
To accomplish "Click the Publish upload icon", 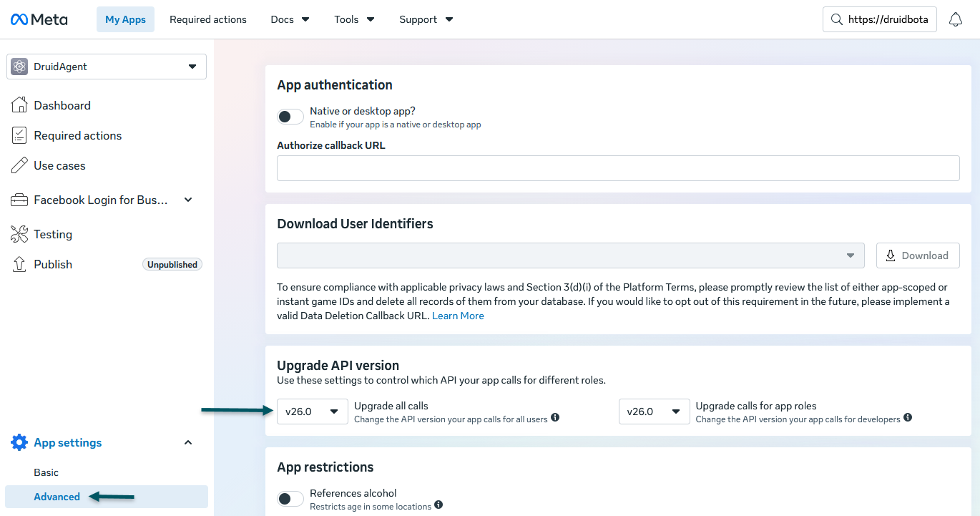I will 19,264.
